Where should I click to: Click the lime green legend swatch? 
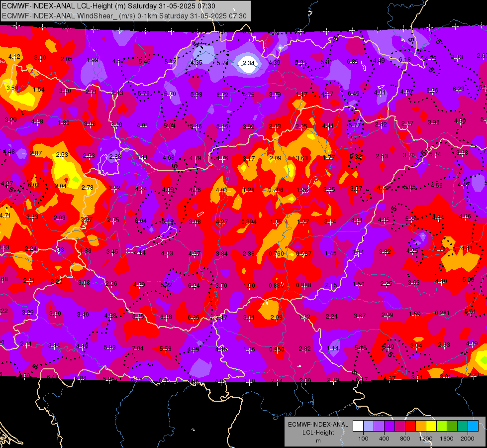tap(442, 426)
